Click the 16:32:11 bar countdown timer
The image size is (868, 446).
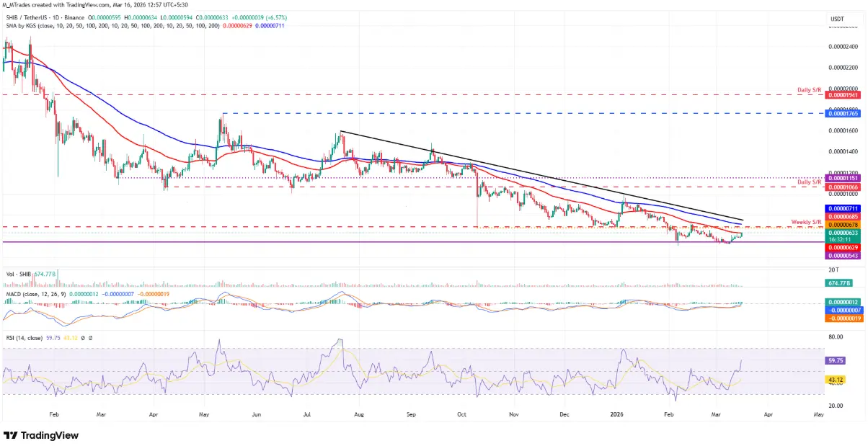pos(838,239)
